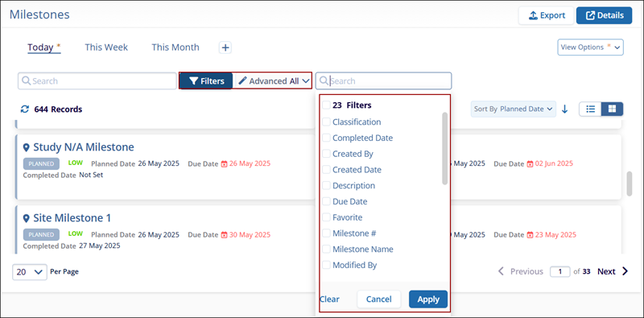Switch to the This Week tab

coord(106,47)
